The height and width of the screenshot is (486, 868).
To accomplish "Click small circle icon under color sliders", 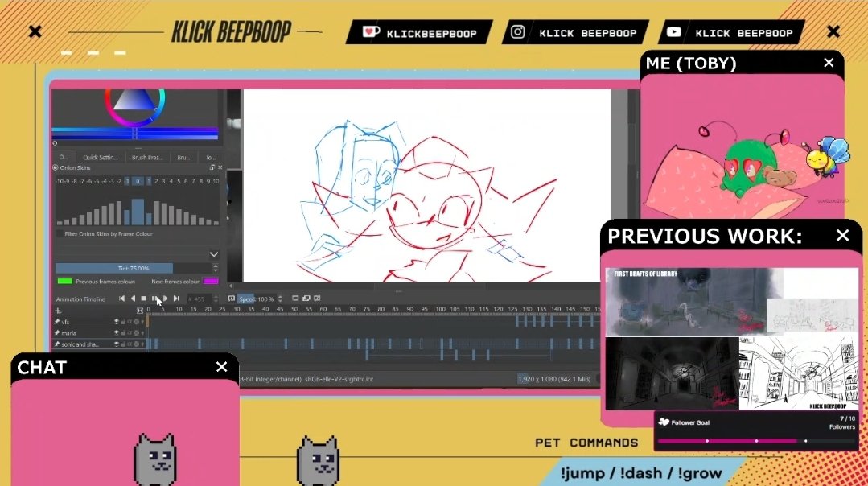I will tap(55, 143).
